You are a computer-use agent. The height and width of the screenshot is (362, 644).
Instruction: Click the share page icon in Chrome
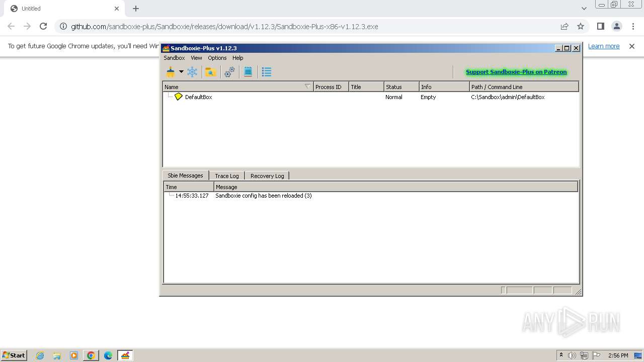(565, 26)
